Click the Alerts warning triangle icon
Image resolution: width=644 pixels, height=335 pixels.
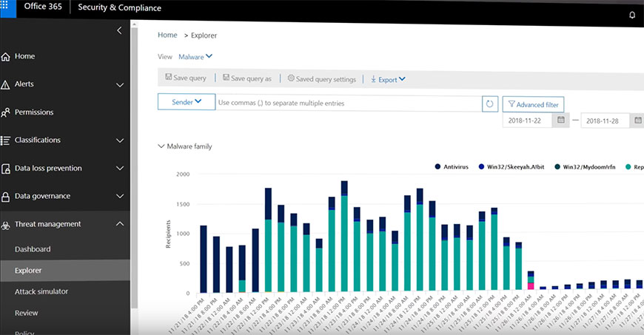pos(6,84)
